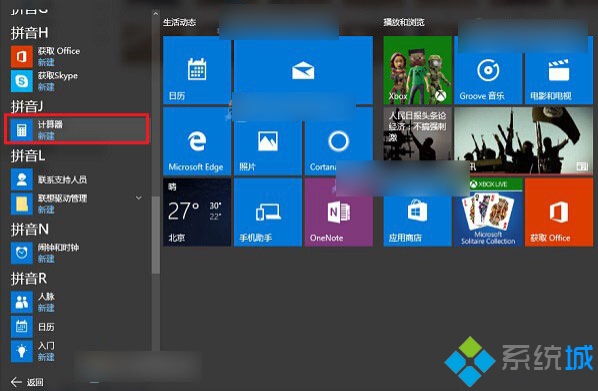Open the 手机助手 phone companion tile
This screenshot has width=598, height=391.
click(268, 212)
